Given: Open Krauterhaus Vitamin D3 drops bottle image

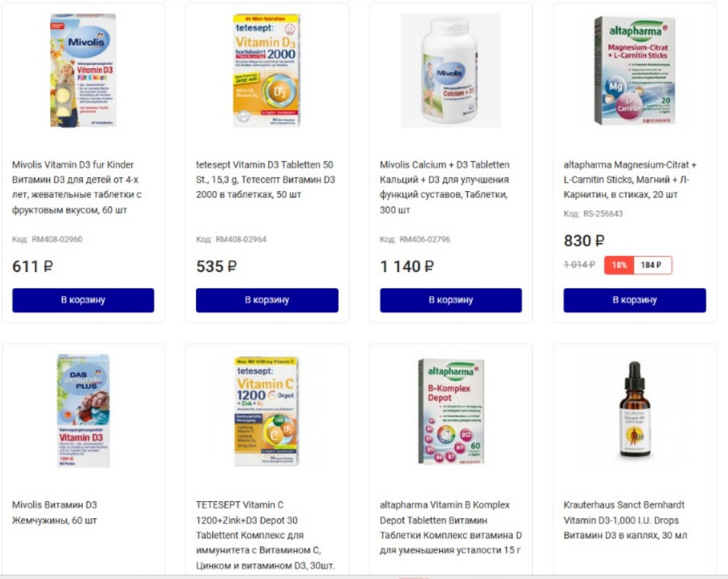Looking at the screenshot, I should click(x=635, y=409).
